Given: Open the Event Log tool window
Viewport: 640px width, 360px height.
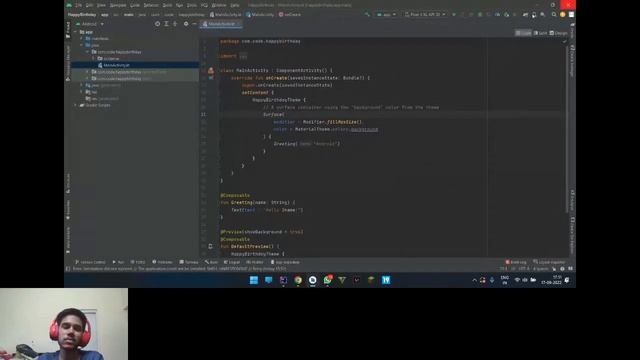Looking at the screenshot, I should 516,262.
